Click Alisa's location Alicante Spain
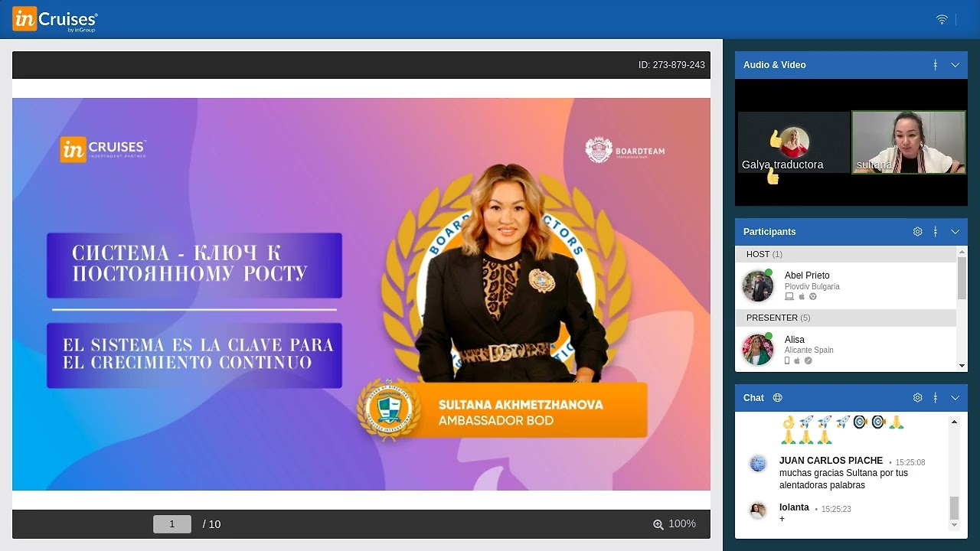980x551 pixels. pos(809,350)
